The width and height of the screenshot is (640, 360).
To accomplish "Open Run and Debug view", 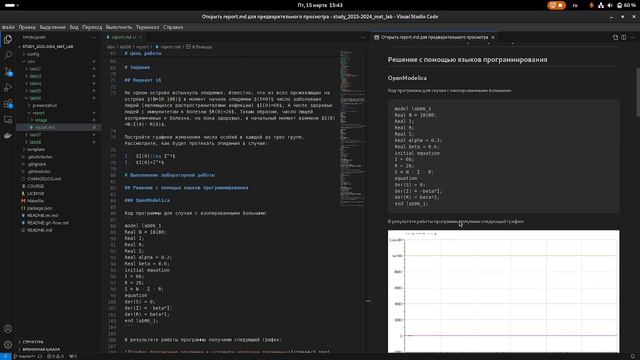I will tap(8, 87).
